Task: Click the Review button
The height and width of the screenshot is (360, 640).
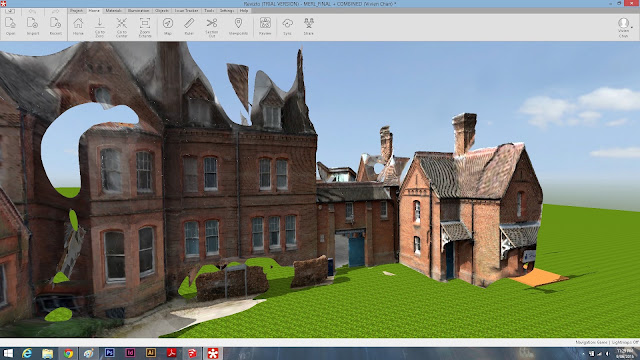Action: pyautogui.click(x=265, y=27)
